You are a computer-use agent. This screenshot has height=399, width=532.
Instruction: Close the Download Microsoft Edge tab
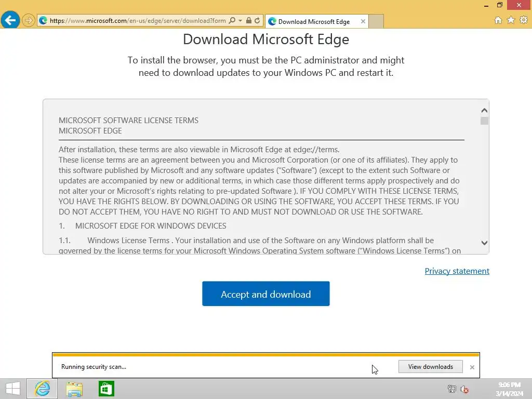click(363, 21)
